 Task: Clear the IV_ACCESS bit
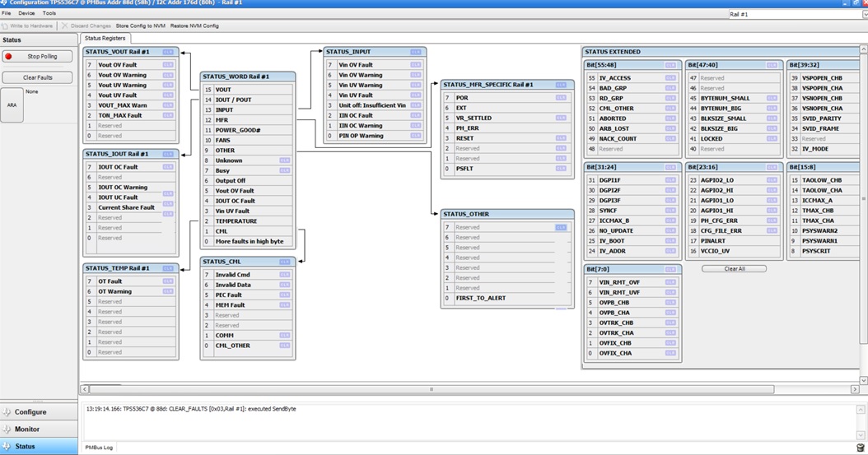(x=670, y=78)
